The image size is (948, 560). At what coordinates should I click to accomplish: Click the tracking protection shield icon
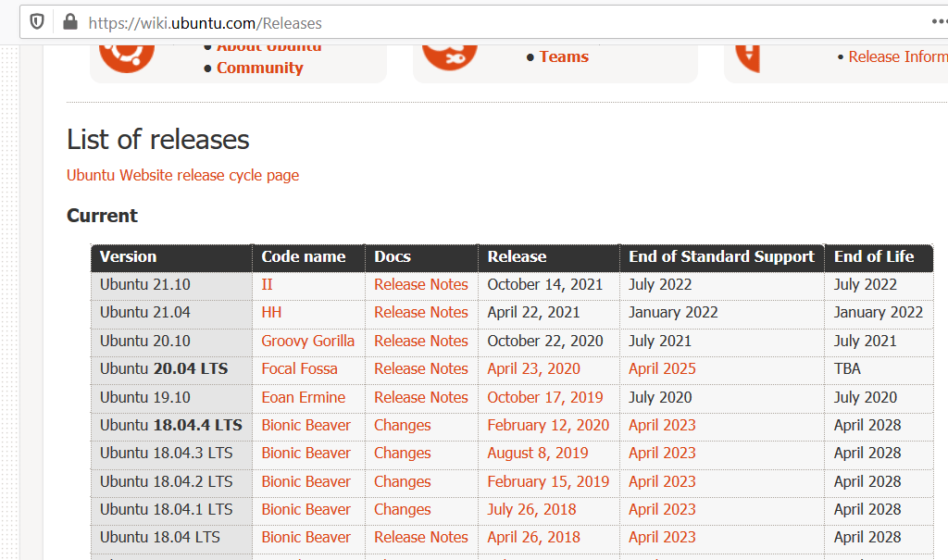click(x=37, y=22)
